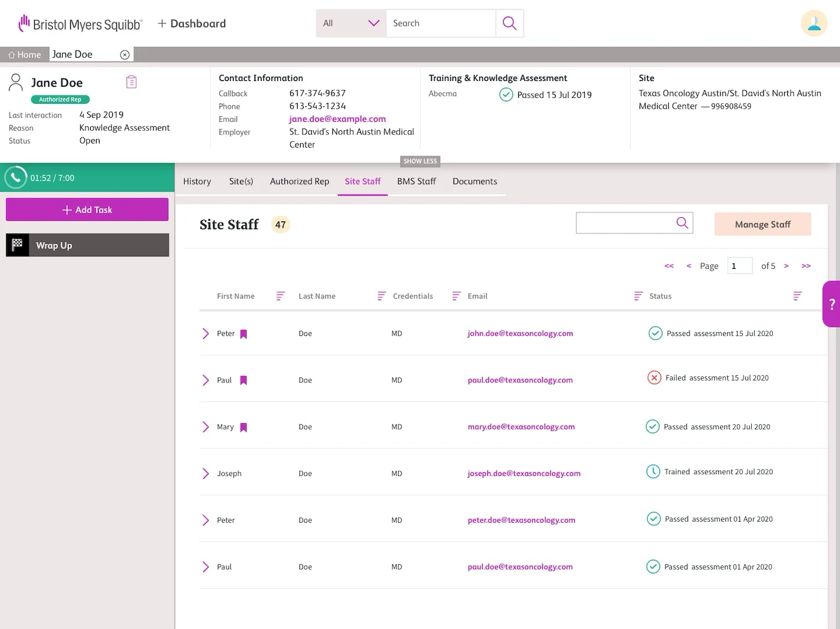This screenshot has height=629, width=840.
Task: Click the page number input box
Action: click(x=740, y=266)
